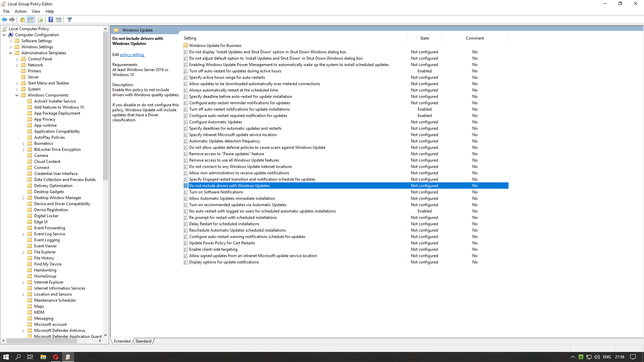The width and height of the screenshot is (644, 362).
Task: Switch to the Standard tab
Action: (x=143, y=341)
